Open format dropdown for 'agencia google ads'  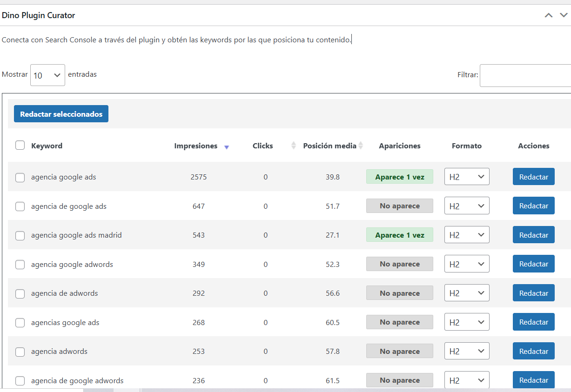pyautogui.click(x=467, y=177)
